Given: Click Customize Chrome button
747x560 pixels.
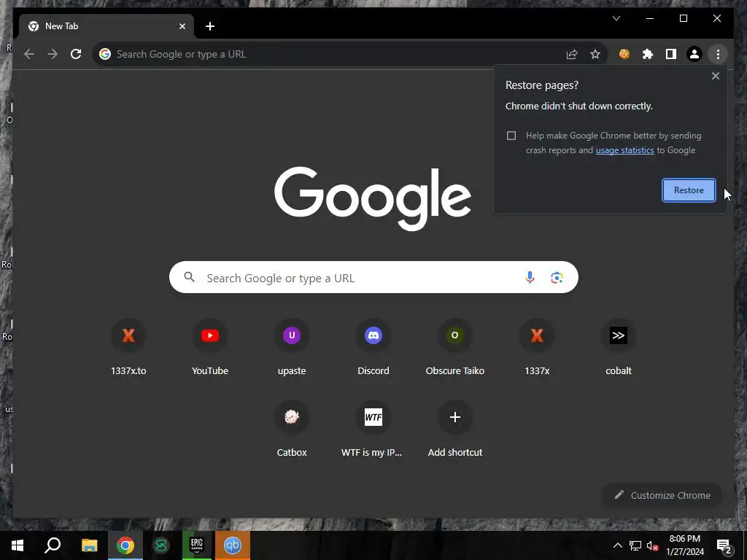Looking at the screenshot, I should pyautogui.click(x=662, y=495).
